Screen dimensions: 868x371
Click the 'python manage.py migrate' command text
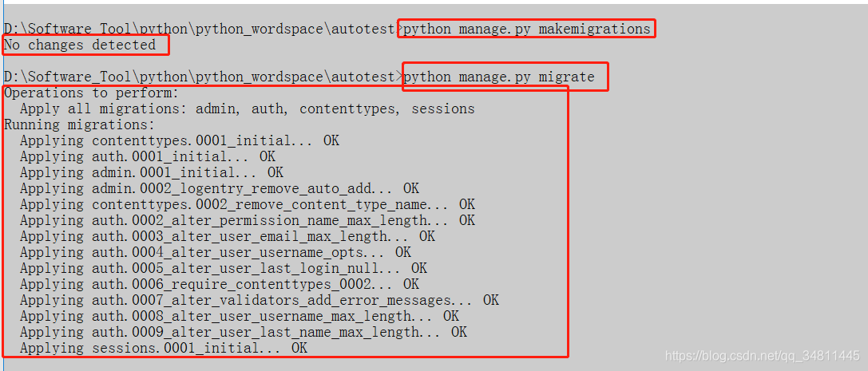tap(499, 77)
